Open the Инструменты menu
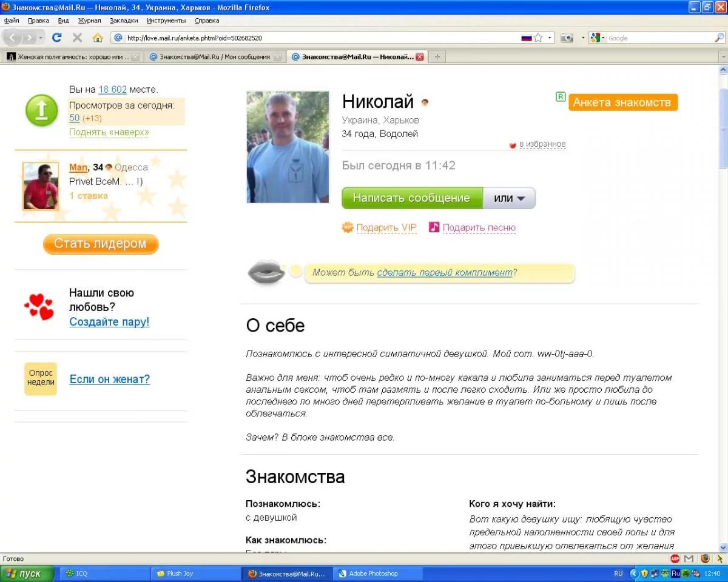 (x=166, y=20)
